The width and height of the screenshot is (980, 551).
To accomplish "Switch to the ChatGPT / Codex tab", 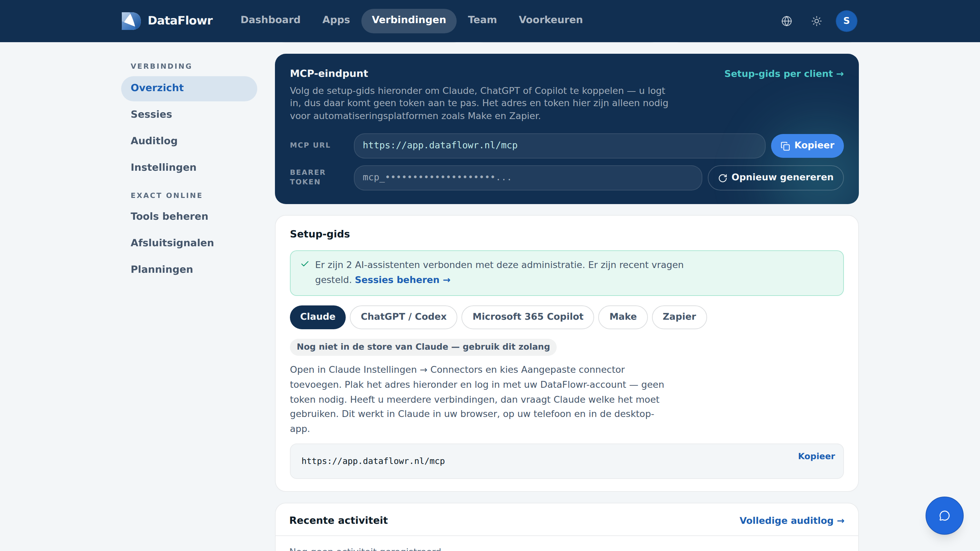I will click(403, 317).
